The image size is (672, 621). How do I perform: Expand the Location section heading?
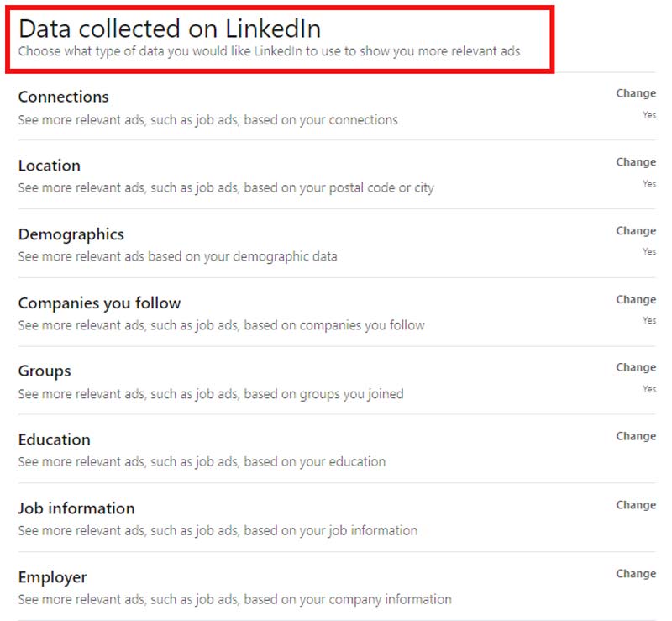[x=50, y=166]
